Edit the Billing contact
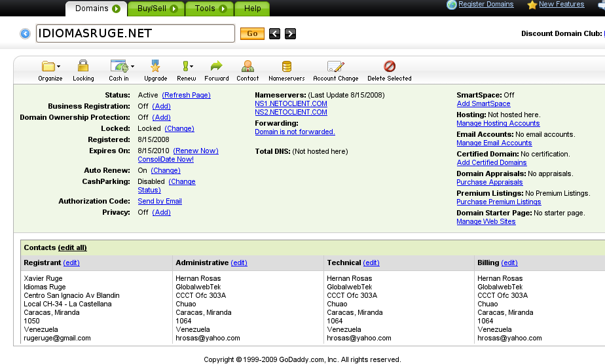 [x=509, y=263]
